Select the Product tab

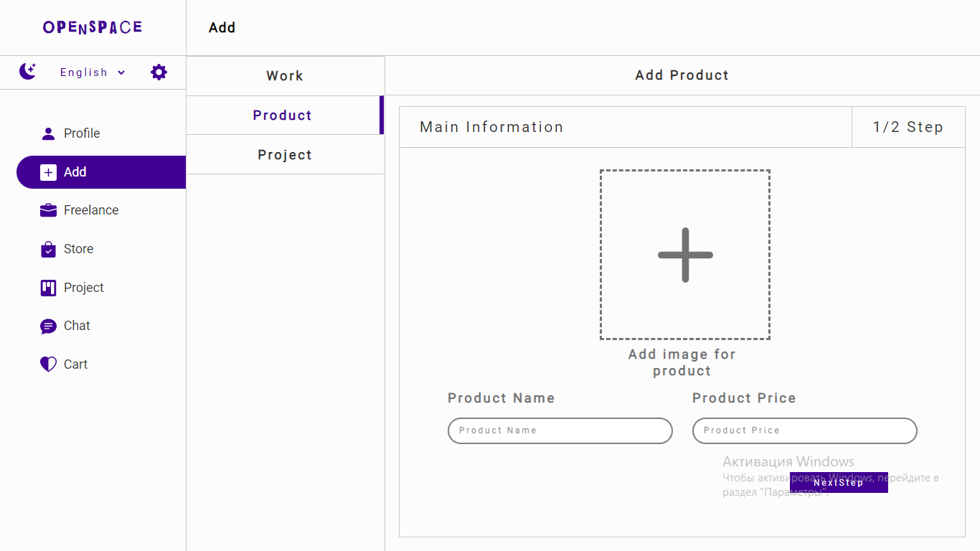(x=283, y=116)
